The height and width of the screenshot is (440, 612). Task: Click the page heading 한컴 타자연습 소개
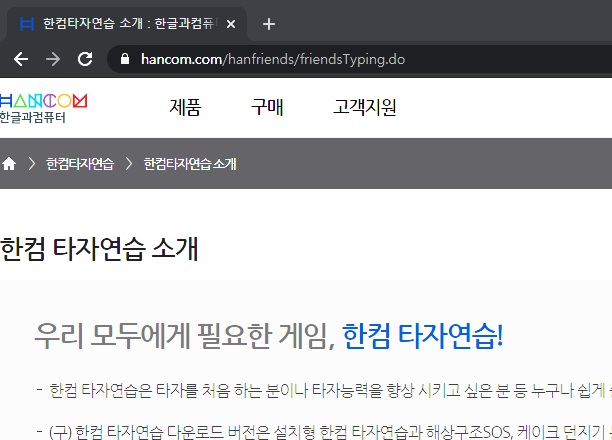99,249
